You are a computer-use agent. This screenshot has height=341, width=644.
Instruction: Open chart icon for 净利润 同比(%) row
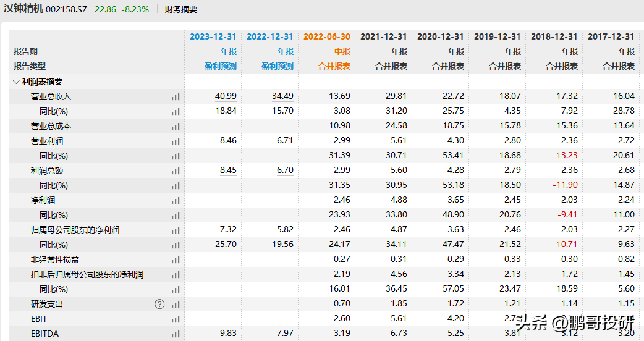[x=176, y=216]
